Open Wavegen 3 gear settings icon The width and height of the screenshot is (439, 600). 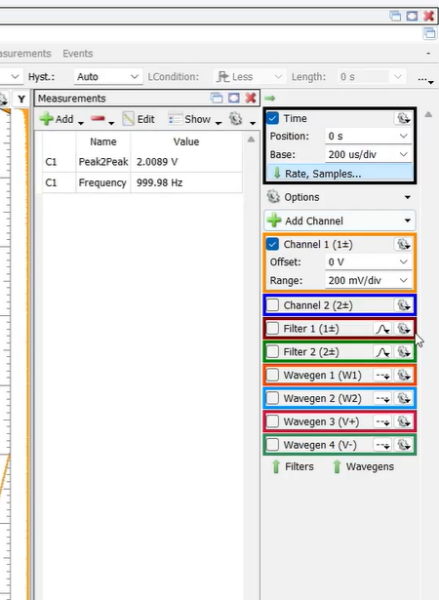(x=404, y=422)
